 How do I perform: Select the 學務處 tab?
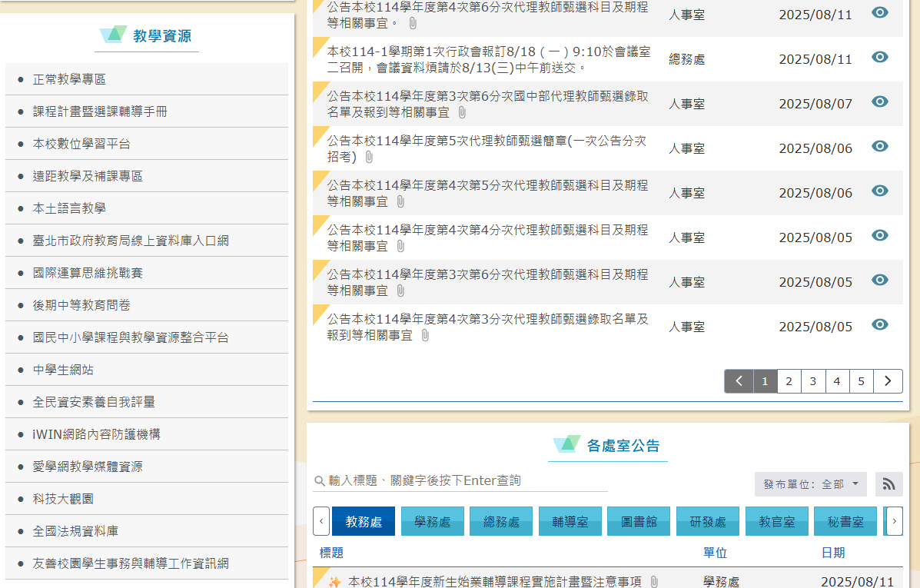[x=432, y=522]
